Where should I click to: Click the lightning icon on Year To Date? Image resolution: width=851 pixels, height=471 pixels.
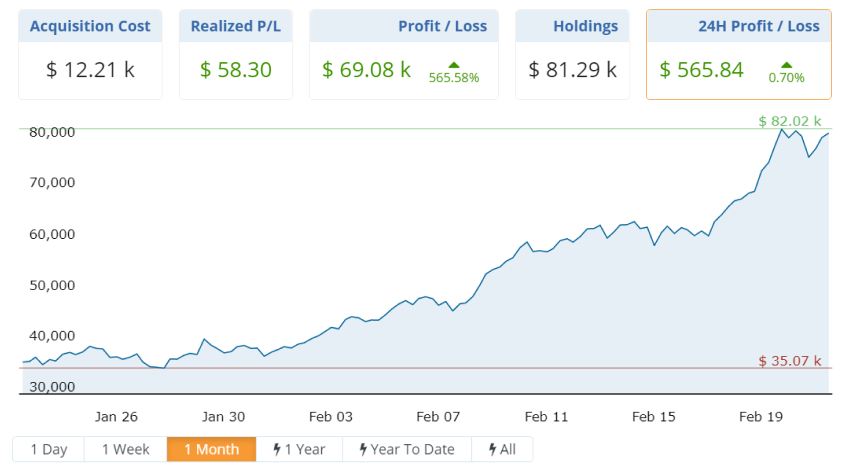pyautogui.click(x=363, y=450)
